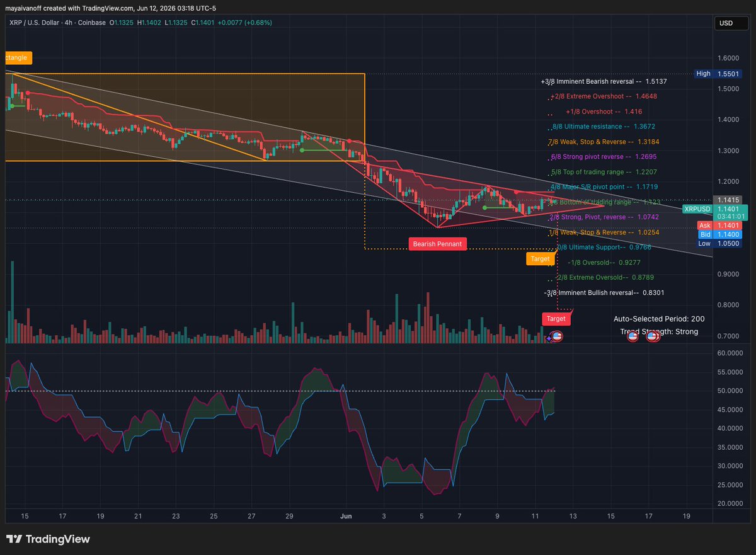The image size is (756, 555).
Task: Click '5/8 Top of trading range -- 1.2207'
Action: click(604, 172)
